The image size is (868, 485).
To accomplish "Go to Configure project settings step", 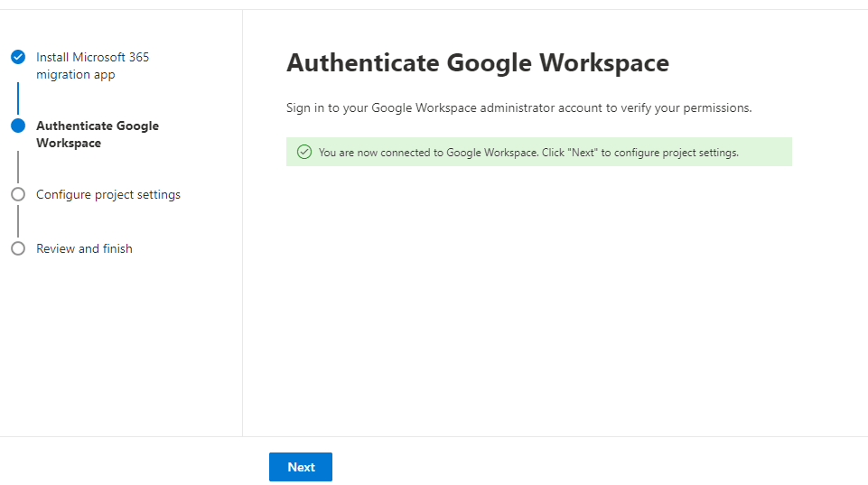I will click(108, 194).
